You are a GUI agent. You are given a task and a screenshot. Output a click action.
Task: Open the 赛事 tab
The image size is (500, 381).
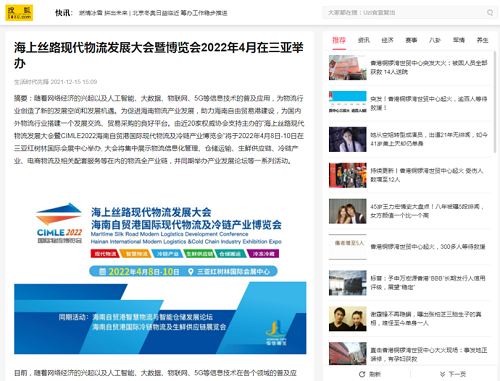(411, 40)
